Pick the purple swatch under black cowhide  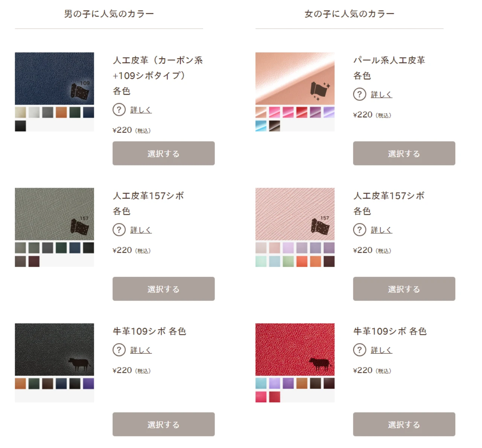pos(88,383)
